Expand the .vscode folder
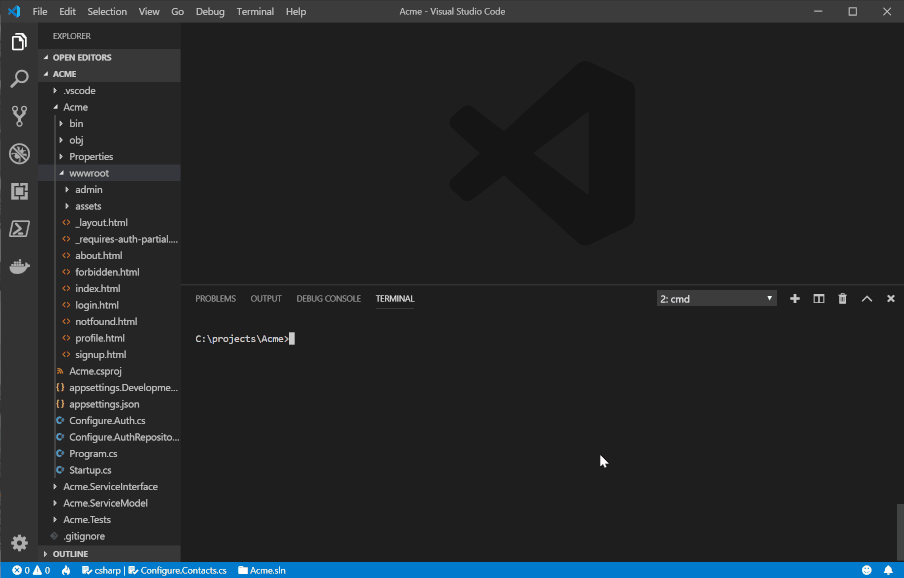Screen dimensions: 904x578 click(110, 90)
